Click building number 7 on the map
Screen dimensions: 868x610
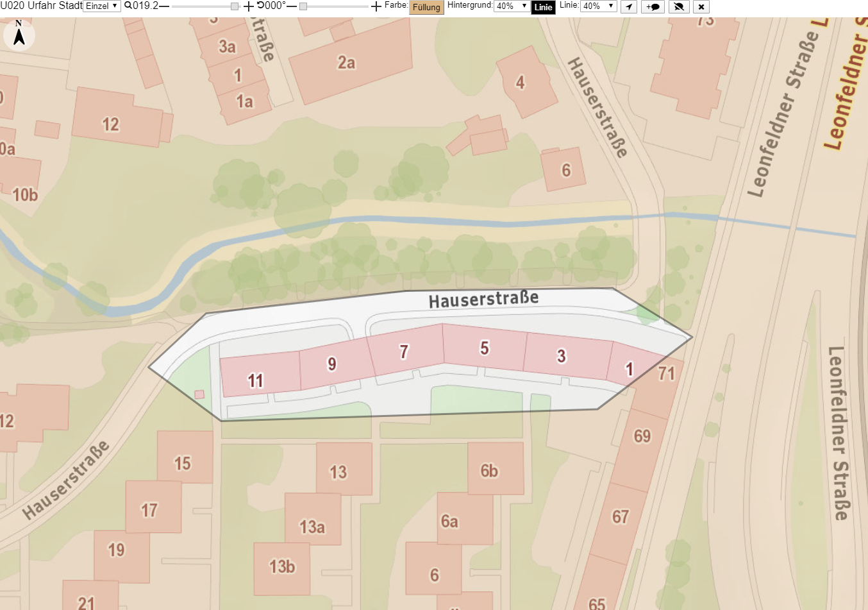pos(404,352)
